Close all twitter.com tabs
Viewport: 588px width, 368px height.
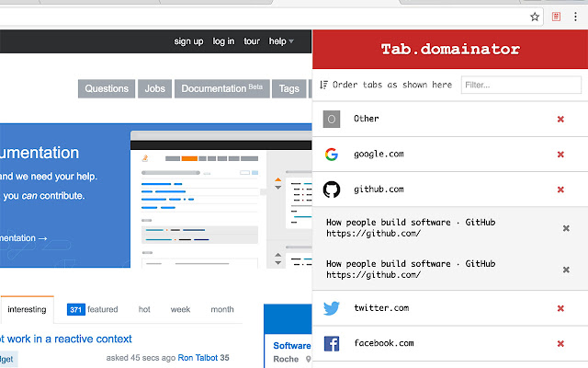coord(560,308)
